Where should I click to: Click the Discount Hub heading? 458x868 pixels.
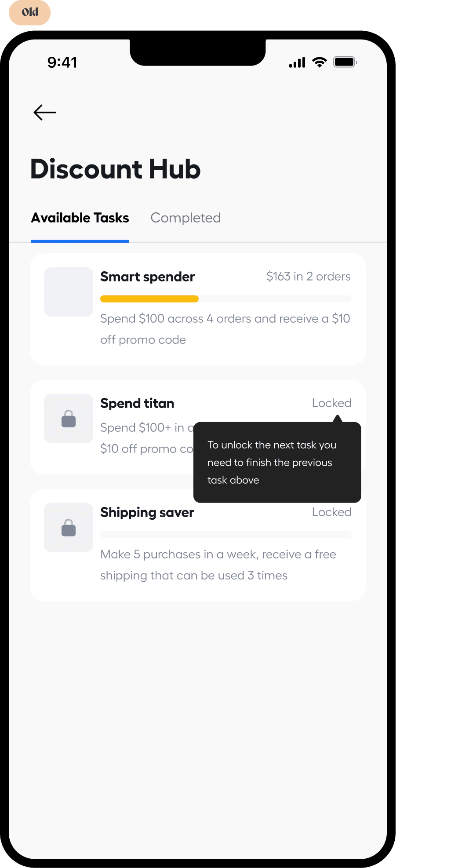pyautogui.click(x=116, y=169)
